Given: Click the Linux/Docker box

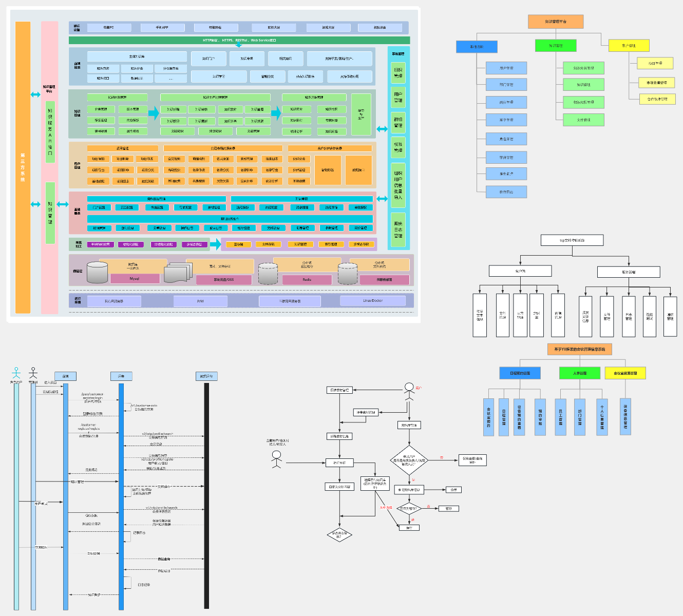Looking at the screenshot, I should (x=373, y=301).
